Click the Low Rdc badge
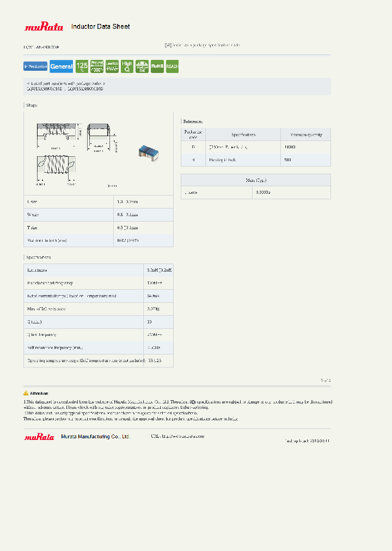The height and width of the screenshot is (551, 392). (x=112, y=66)
